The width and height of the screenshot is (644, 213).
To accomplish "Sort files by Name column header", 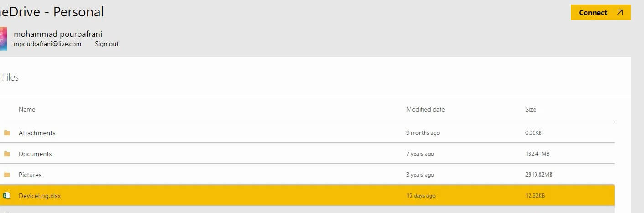I will pyautogui.click(x=27, y=109).
